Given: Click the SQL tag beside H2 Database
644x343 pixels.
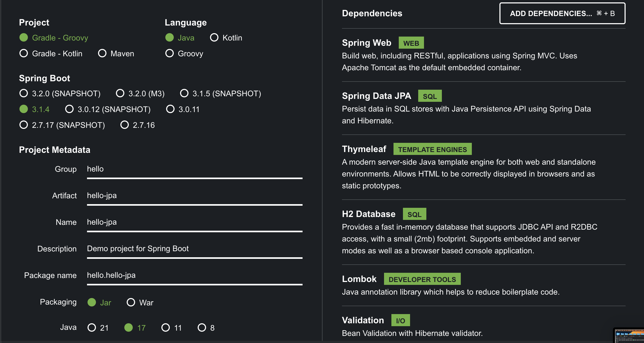Looking at the screenshot, I should tap(415, 214).
